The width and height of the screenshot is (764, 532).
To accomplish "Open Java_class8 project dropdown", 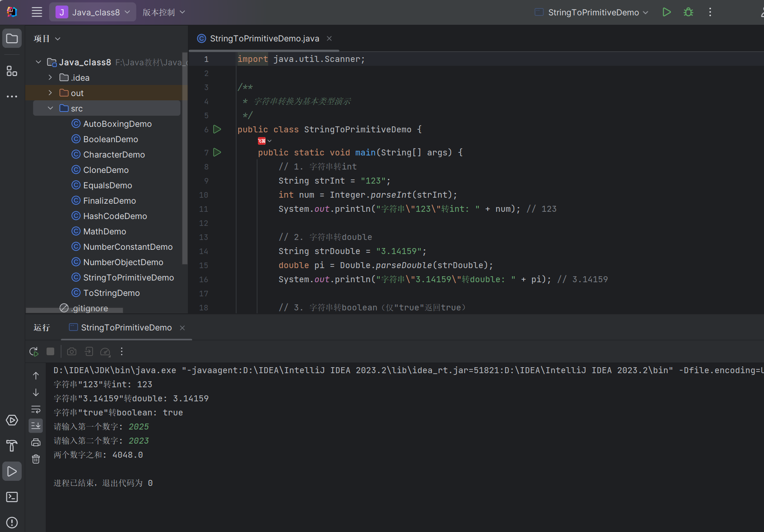I will [93, 12].
